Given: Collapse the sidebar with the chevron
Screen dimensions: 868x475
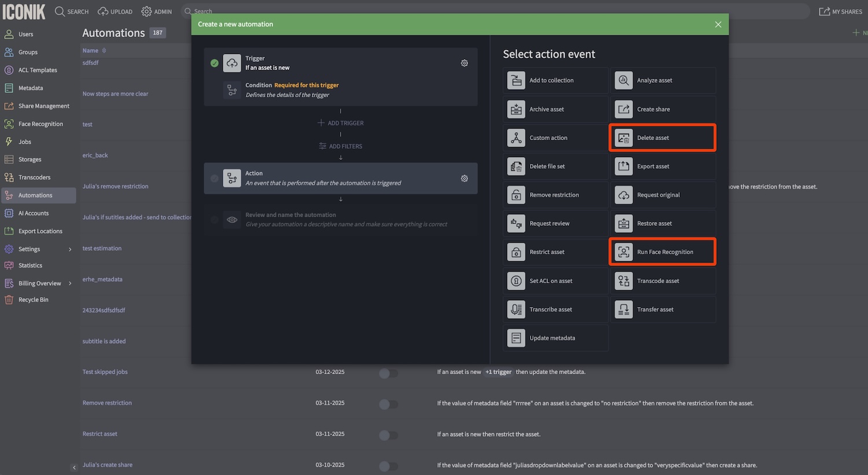Looking at the screenshot, I should pos(74,466).
